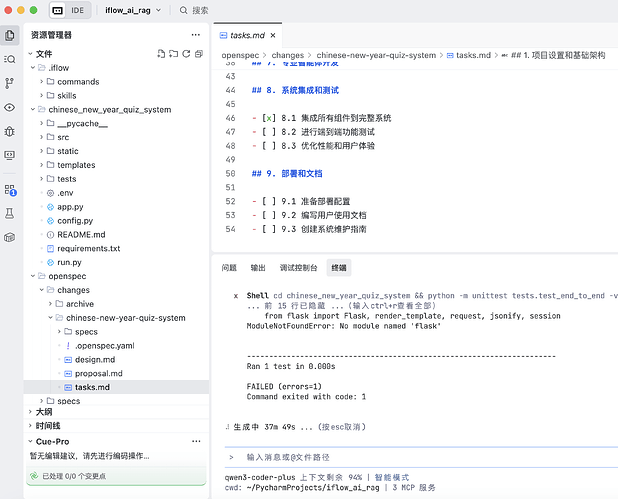Refresh the file explorer tree
Screen dimensions: 618x499
[186, 54]
